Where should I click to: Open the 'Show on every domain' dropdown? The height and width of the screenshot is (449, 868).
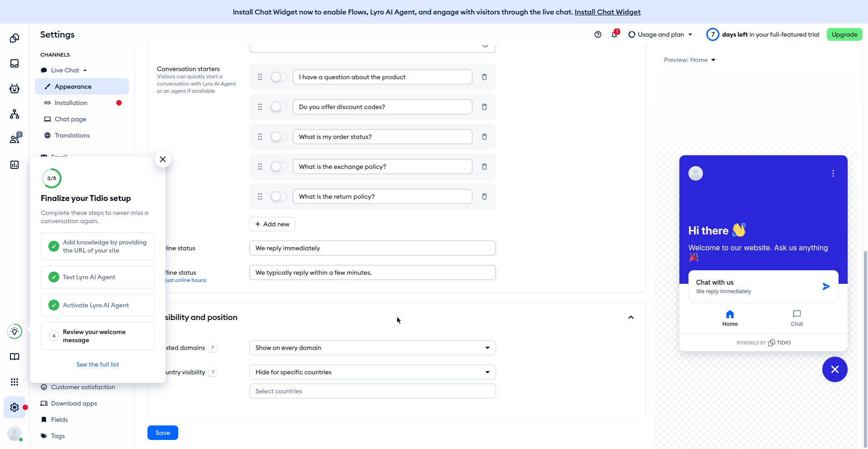click(x=373, y=348)
